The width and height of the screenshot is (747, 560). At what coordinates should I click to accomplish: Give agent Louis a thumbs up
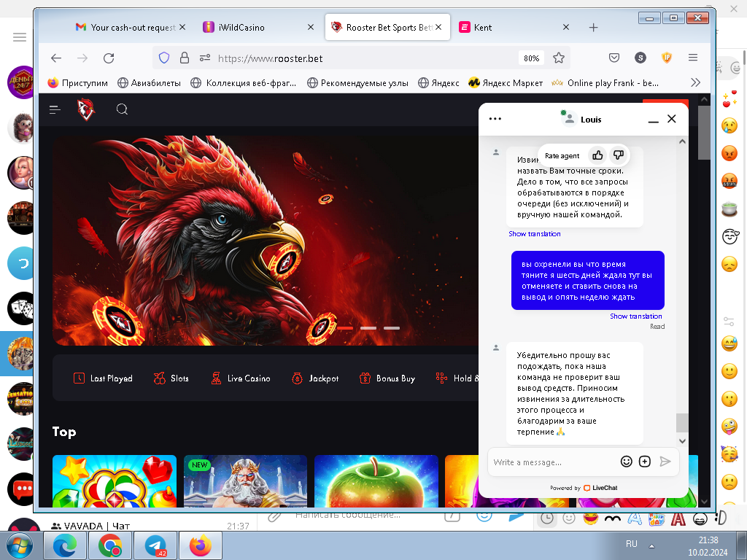pos(597,155)
